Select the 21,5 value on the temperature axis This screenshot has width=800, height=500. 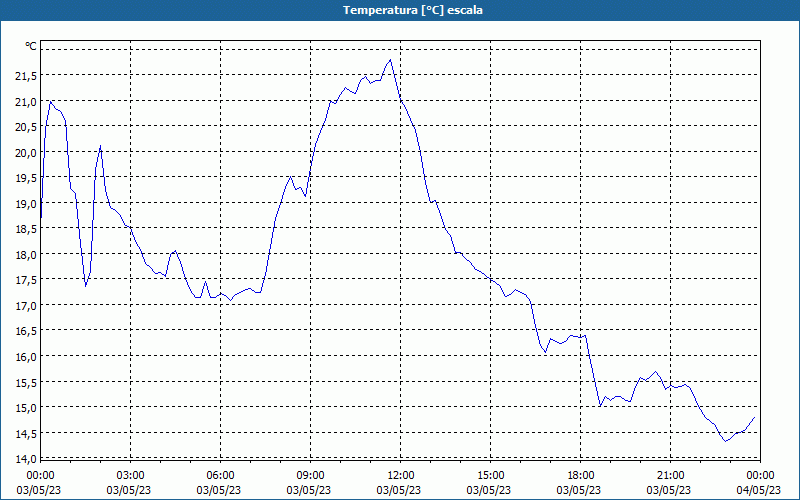(26, 77)
